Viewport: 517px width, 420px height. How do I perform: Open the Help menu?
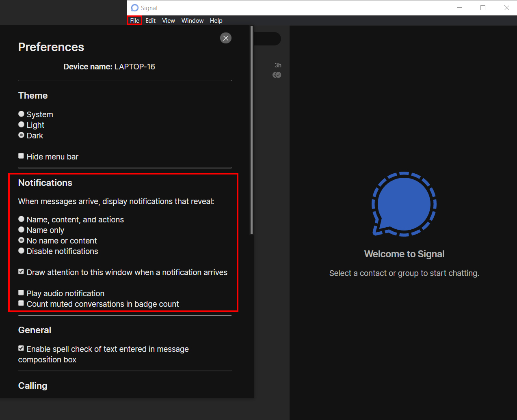click(x=216, y=21)
